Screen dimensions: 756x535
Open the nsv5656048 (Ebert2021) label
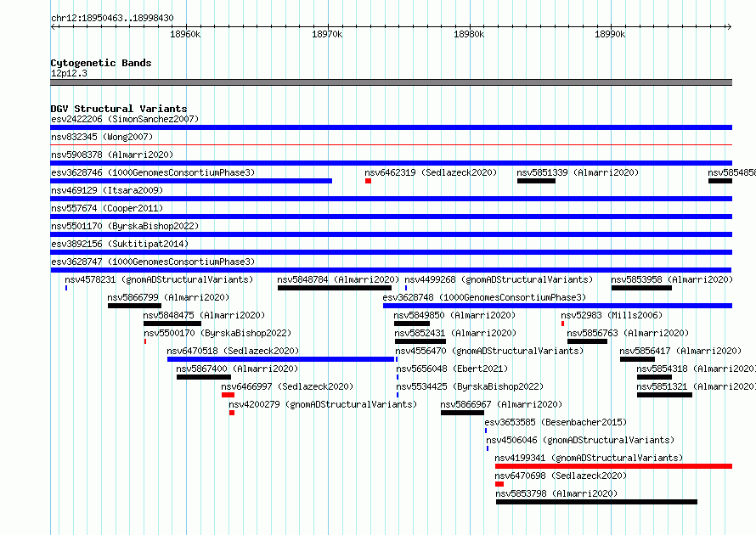click(452, 369)
